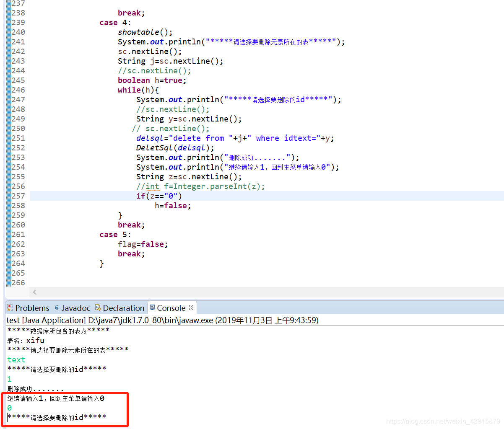Viewport: 504px width, 429px height.
Task: Click the Declaration tab icon
Action: click(98, 308)
